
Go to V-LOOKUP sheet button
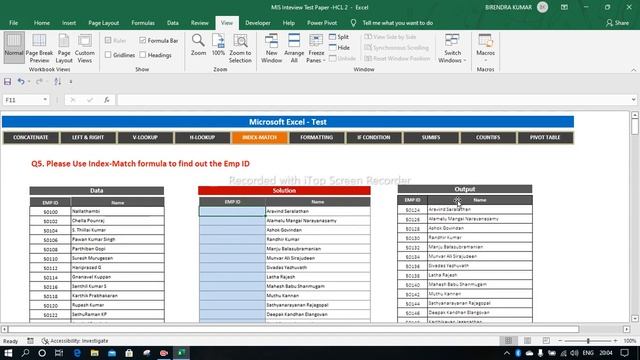(145, 138)
